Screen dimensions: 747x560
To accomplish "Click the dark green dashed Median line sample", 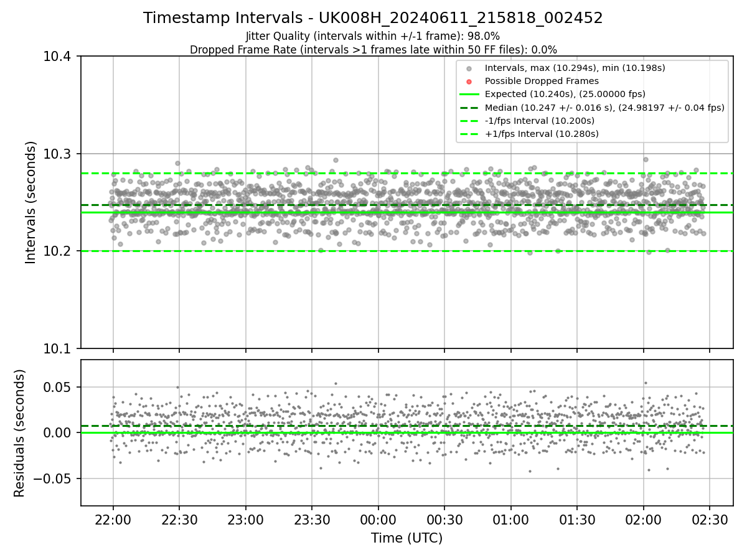I will (469, 108).
